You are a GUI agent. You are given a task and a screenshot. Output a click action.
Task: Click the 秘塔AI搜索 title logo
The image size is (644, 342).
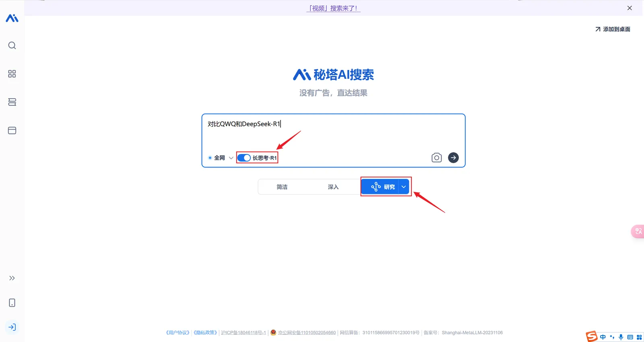point(333,74)
